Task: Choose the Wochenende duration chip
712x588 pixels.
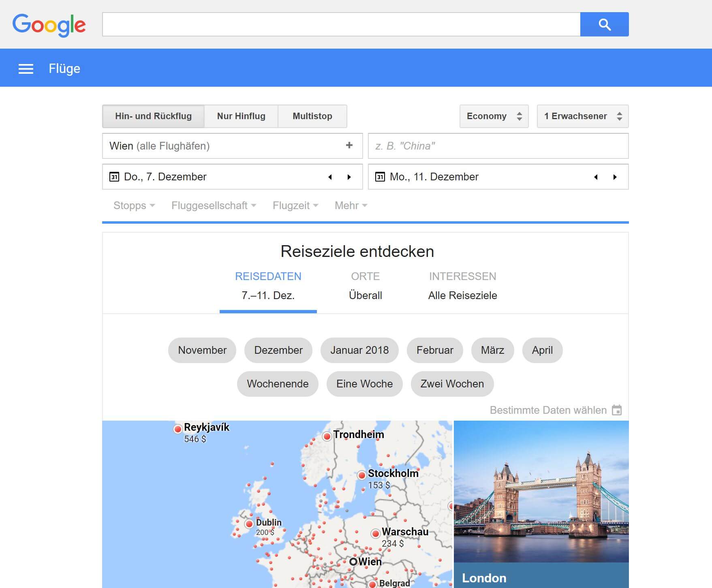Action: (x=278, y=384)
